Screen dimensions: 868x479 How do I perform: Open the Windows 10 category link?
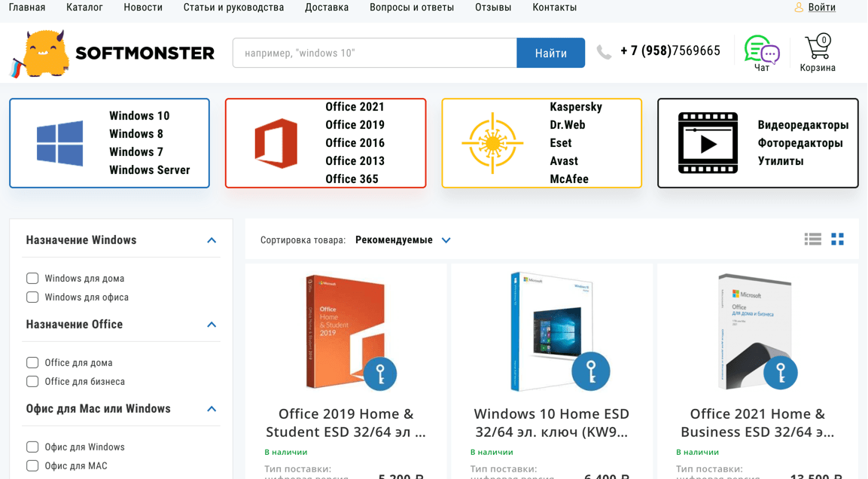[139, 116]
